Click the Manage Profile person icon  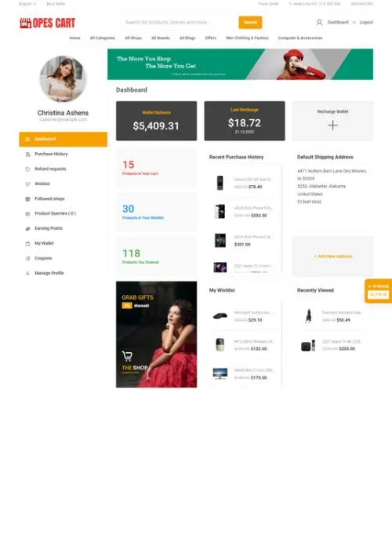click(x=27, y=274)
